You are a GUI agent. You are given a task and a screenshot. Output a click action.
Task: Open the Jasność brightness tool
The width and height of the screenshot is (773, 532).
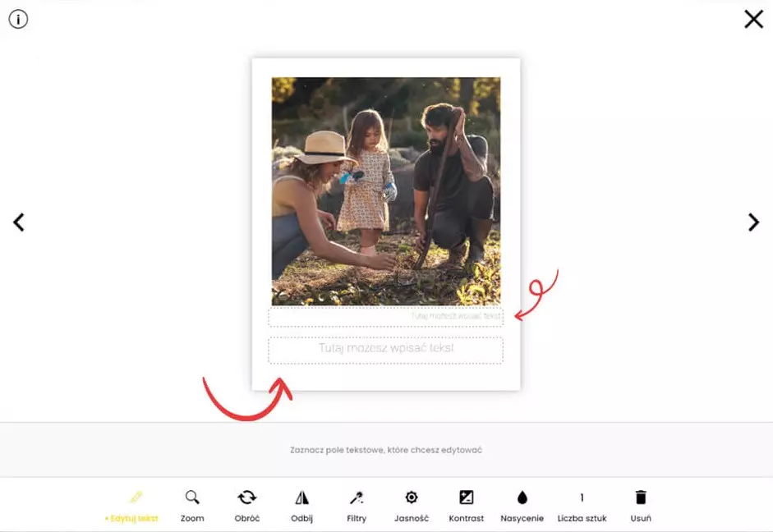(412, 498)
